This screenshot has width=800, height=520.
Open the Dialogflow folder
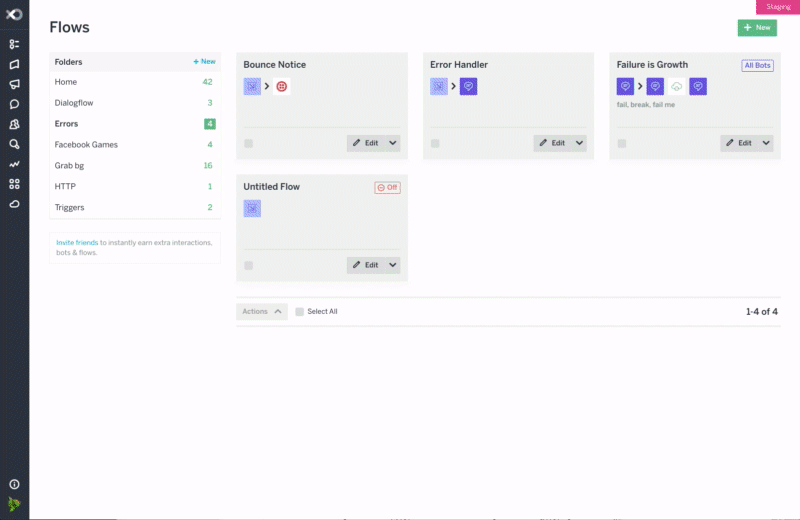[135, 103]
